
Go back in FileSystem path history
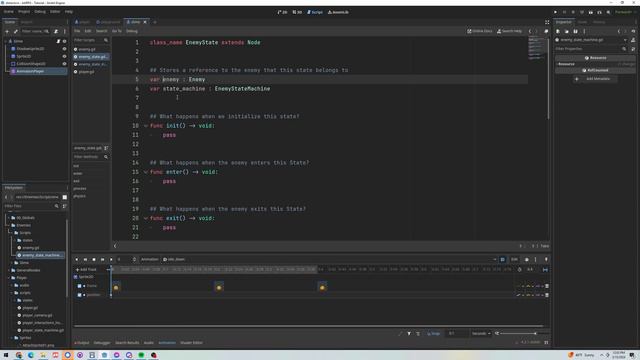click(6, 197)
